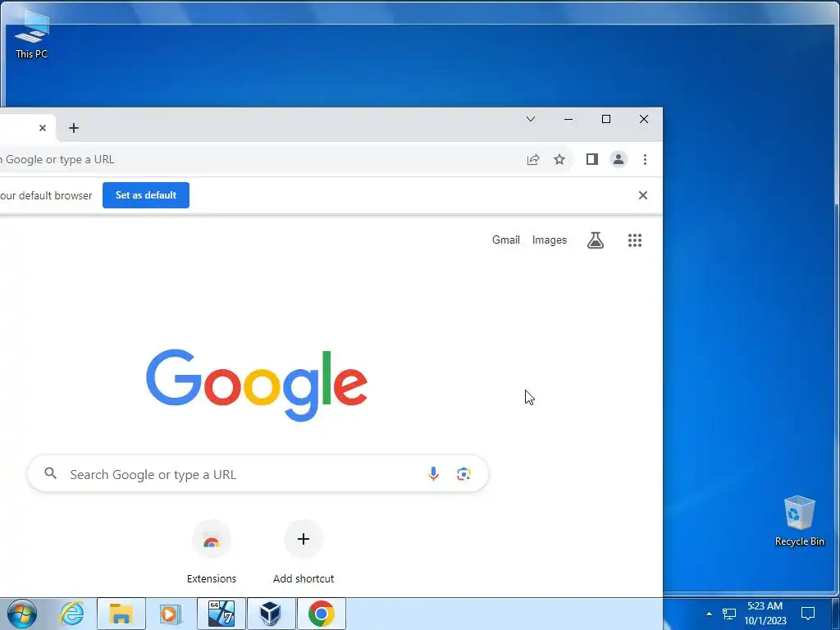
Task: Maximize the Chrome window
Action: click(606, 119)
